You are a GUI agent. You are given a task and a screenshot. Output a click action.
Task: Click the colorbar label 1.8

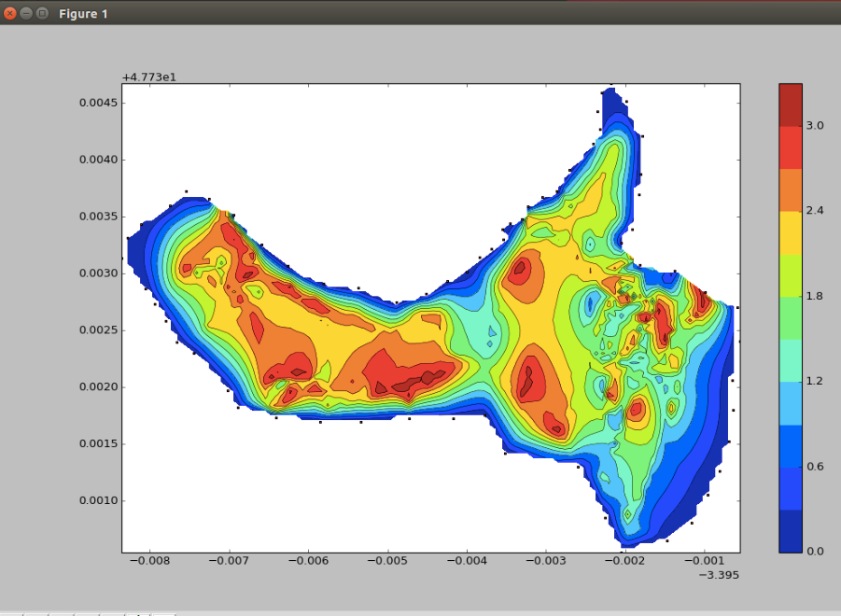[815, 296]
